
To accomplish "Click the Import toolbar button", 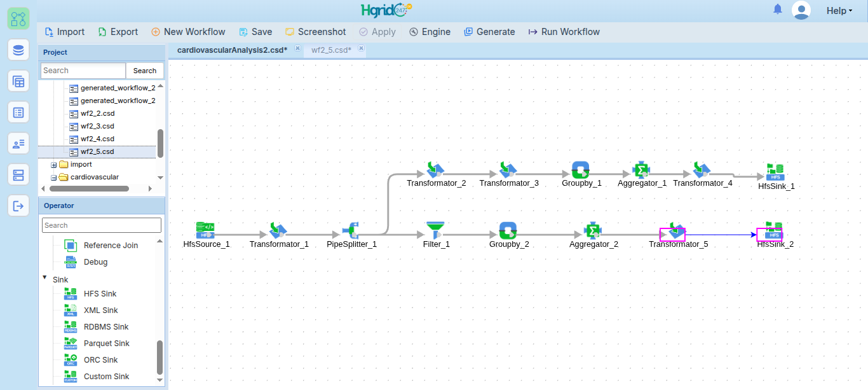I will [65, 32].
